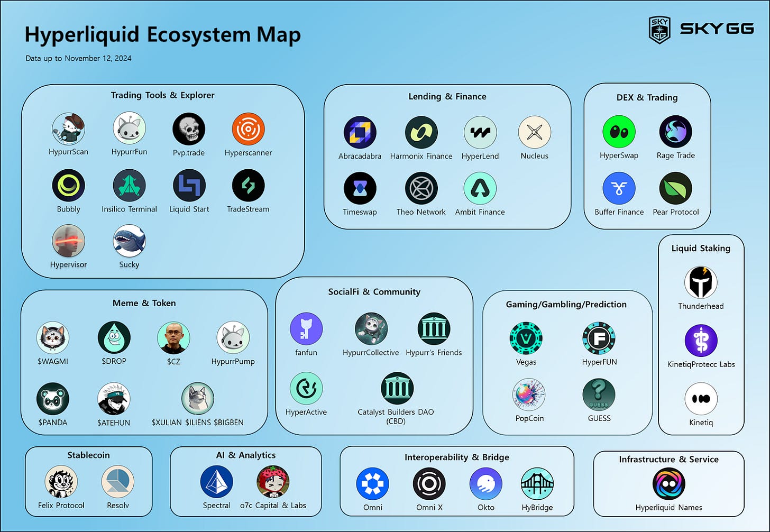770x532 pixels.
Task: Select the black Omni X icon
Action: (x=429, y=484)
